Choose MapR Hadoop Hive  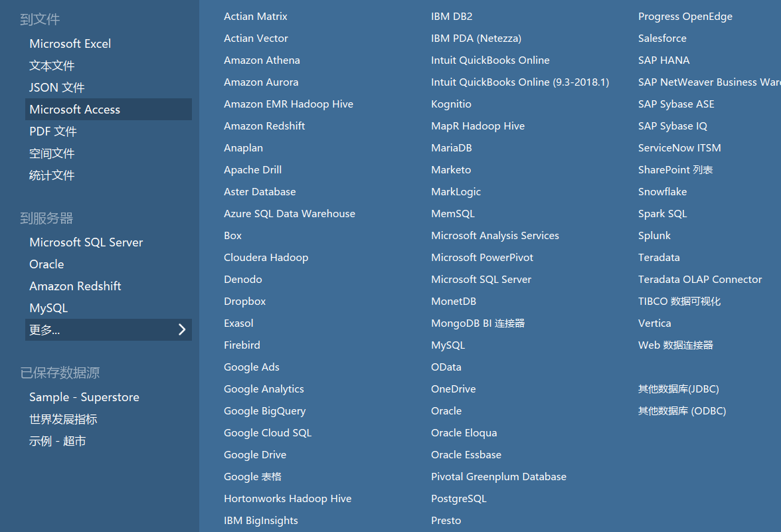click(477, 126)
